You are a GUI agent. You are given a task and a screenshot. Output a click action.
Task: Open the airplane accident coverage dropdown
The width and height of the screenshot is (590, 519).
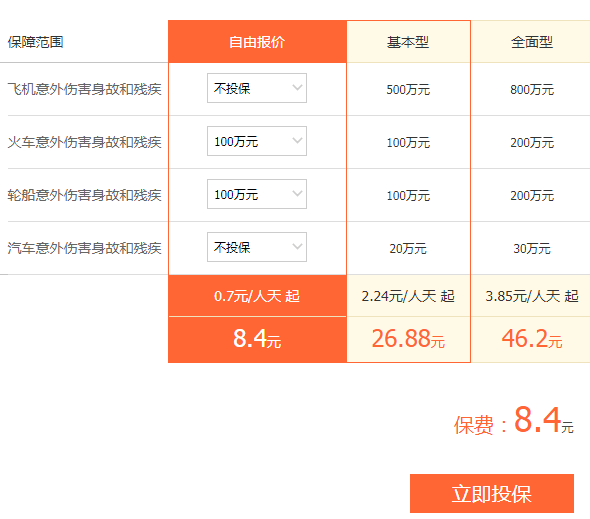point(257,88)
